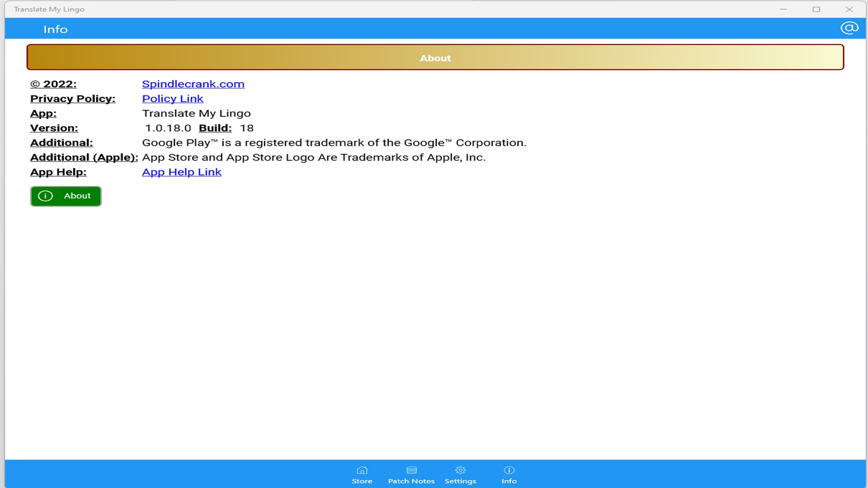The image size is (868, 488).
Task: Minimize the Translate My Lingo window
Action: [x=783, y=9]
